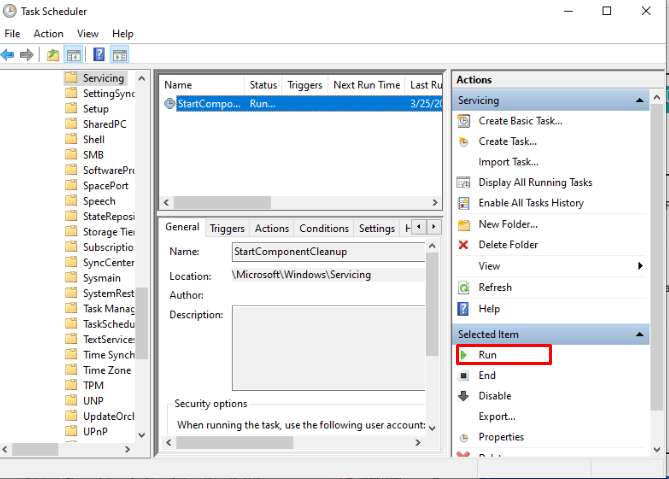Click the red Delete Folder icon
669x479 pixels.
pyautogui.click(x=463, y=245)
